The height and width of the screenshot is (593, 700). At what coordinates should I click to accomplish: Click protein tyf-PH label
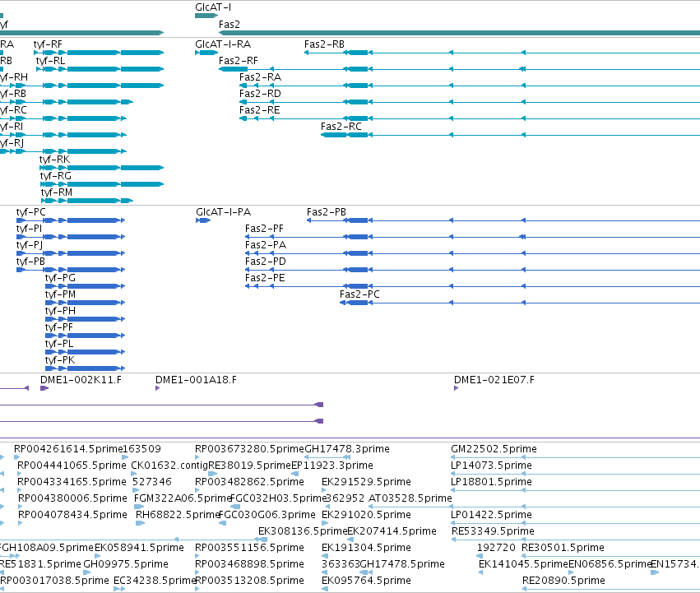tap(60, 311)
